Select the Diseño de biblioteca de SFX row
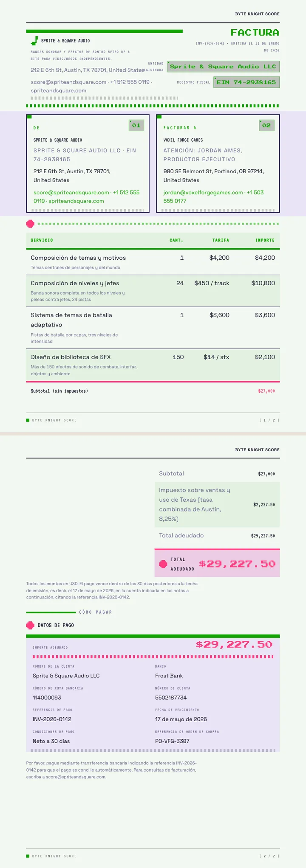 coord(153,365)
